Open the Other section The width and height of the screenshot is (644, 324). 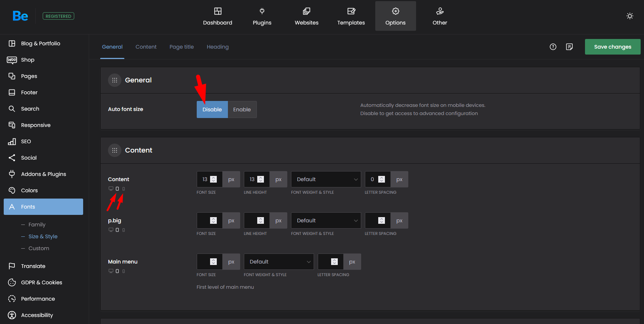(440, 16)
